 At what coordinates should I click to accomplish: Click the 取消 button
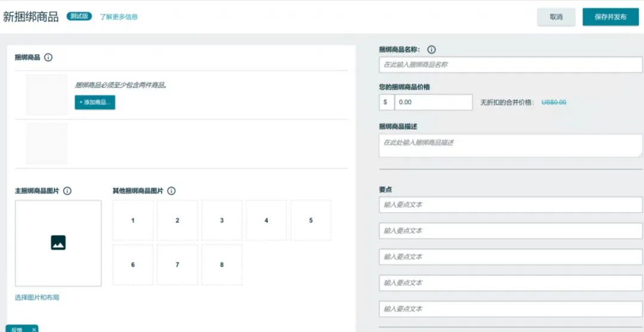pyautogui.click(x=556, y=17)
